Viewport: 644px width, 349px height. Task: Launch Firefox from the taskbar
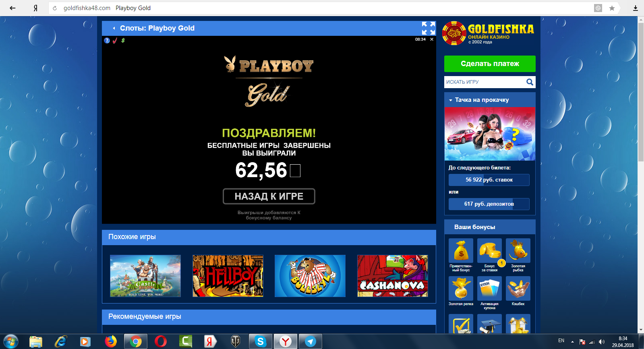[x=111, y=342]
